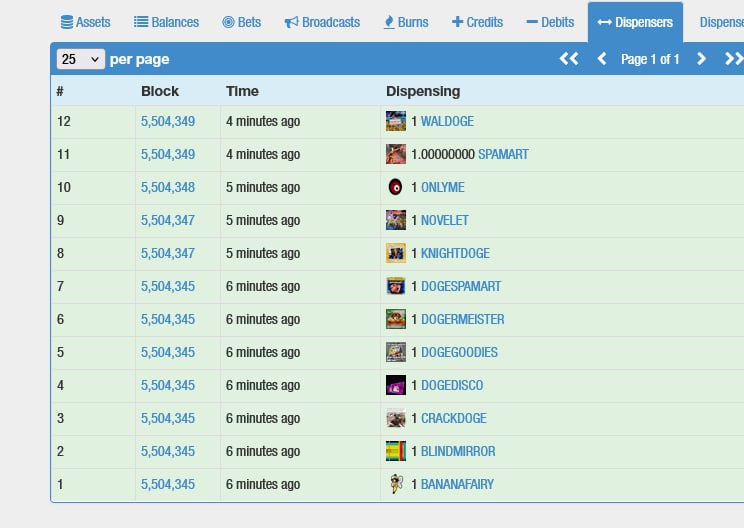Screen dimensions: 744x528
Task: Open the KNIGHTDOGE asset link
Action: tap(455, 253)
